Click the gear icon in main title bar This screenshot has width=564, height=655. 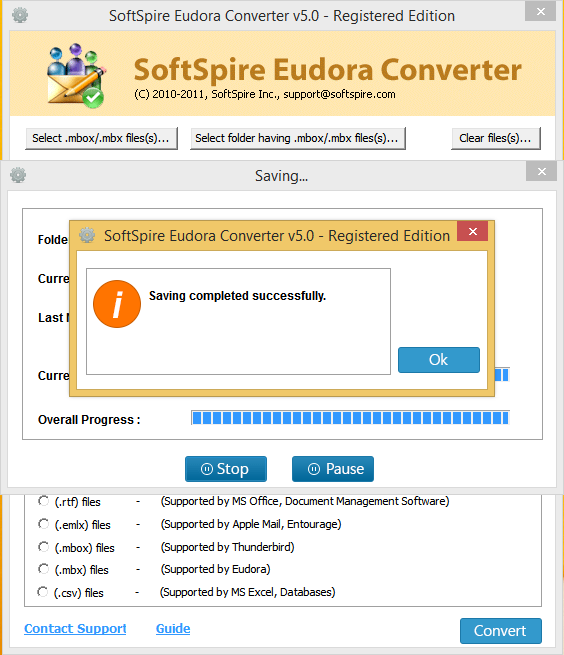[x=20, y=15]
